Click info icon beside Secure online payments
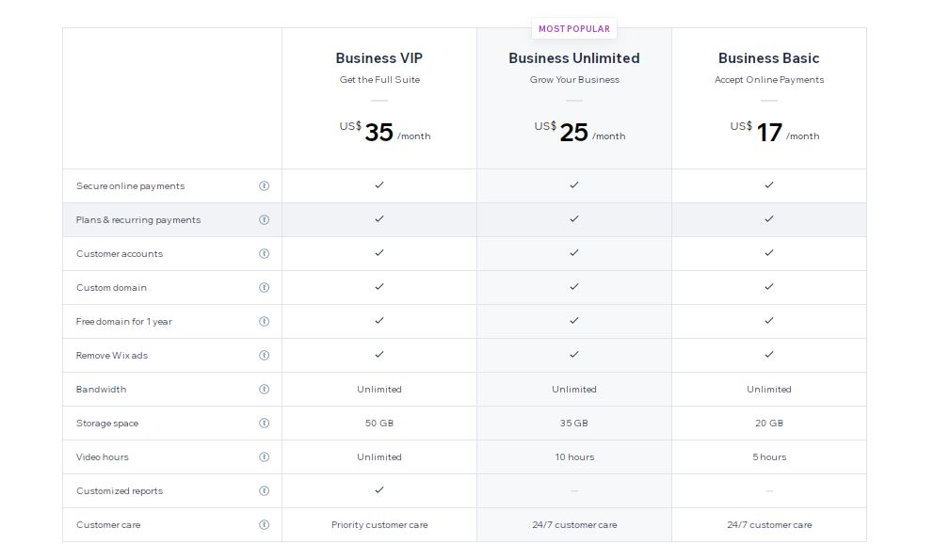 [x=265, y=185]
